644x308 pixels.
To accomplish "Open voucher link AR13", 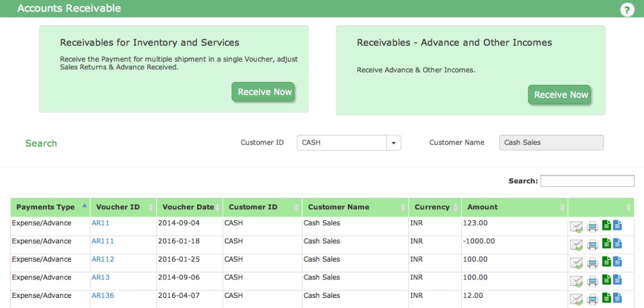I will pos(100,277).
